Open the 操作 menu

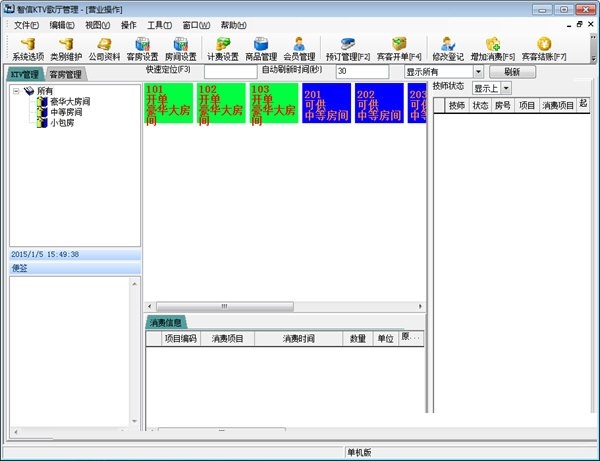coord(129,25)
